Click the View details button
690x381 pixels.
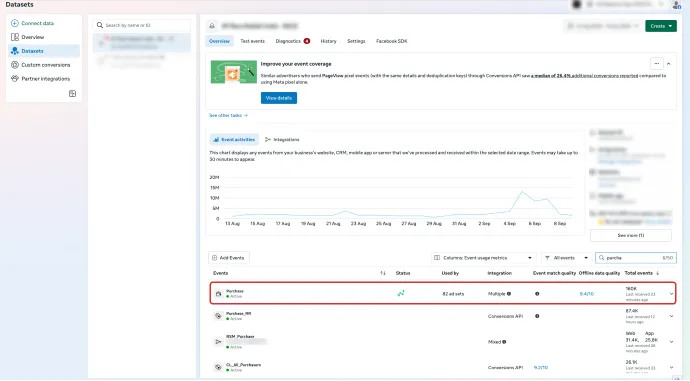pos(279,98)
